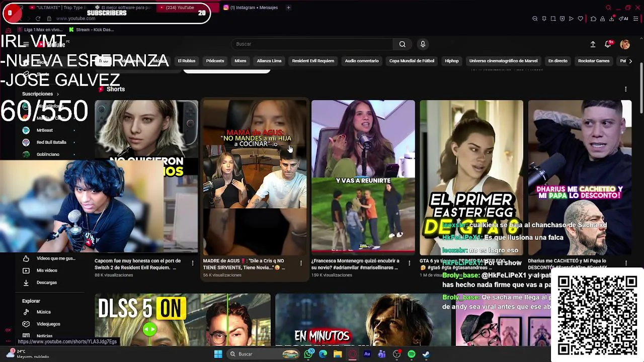The width and height of the screenshot is (644, 362).
Task: Open the browser Easy Setup sliders icon
Action: tap(636, 19)
